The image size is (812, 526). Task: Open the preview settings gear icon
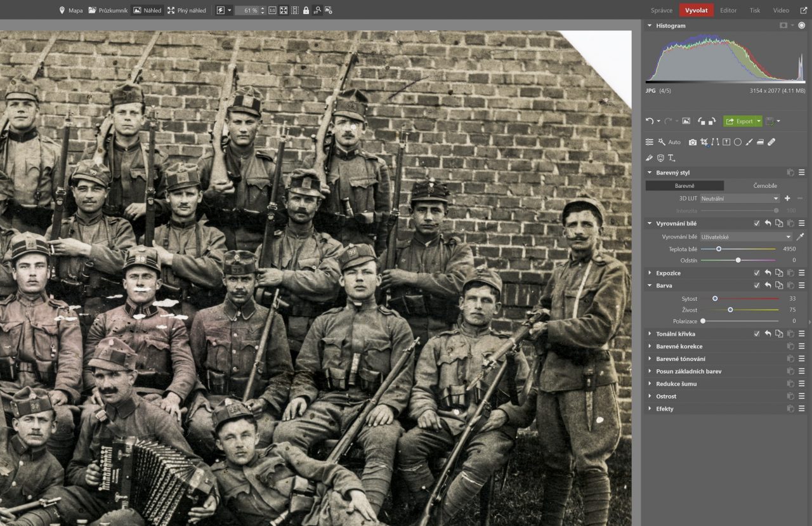329,10
